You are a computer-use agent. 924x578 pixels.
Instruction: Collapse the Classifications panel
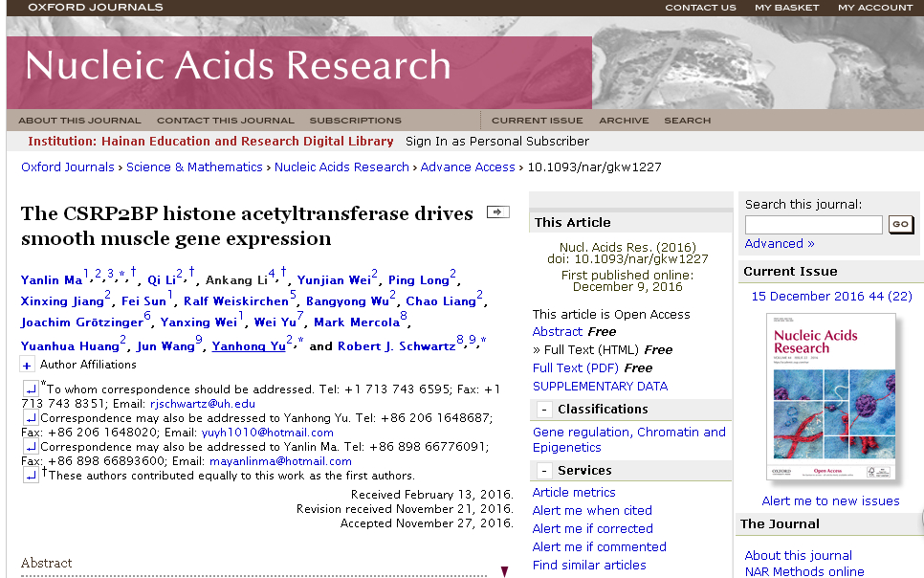pos(544,410)
